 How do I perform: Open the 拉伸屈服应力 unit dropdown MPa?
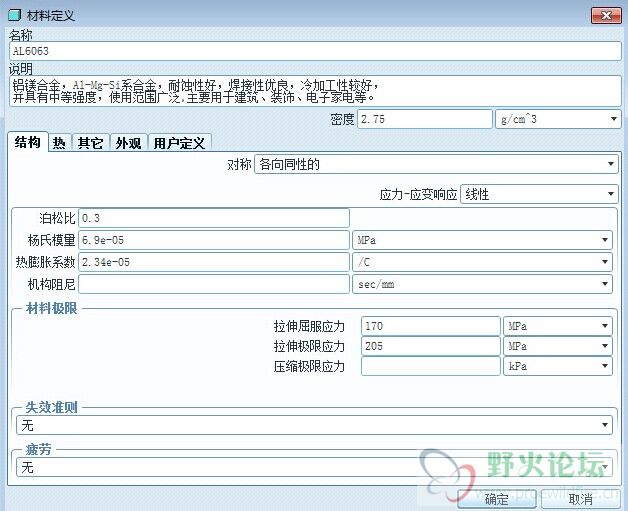[558, 326]
